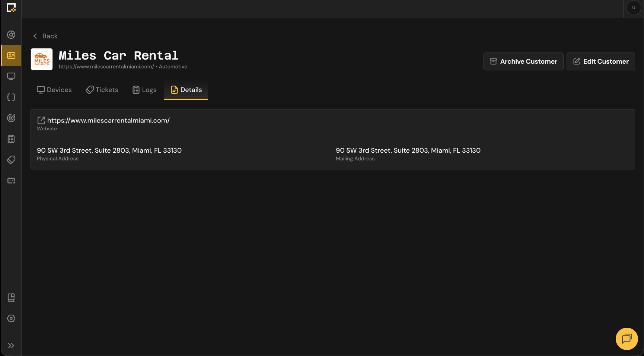Click the 'Miles Car Rental' page heading
The height and width of the screenshot is (356, 644).
point(119,56)
